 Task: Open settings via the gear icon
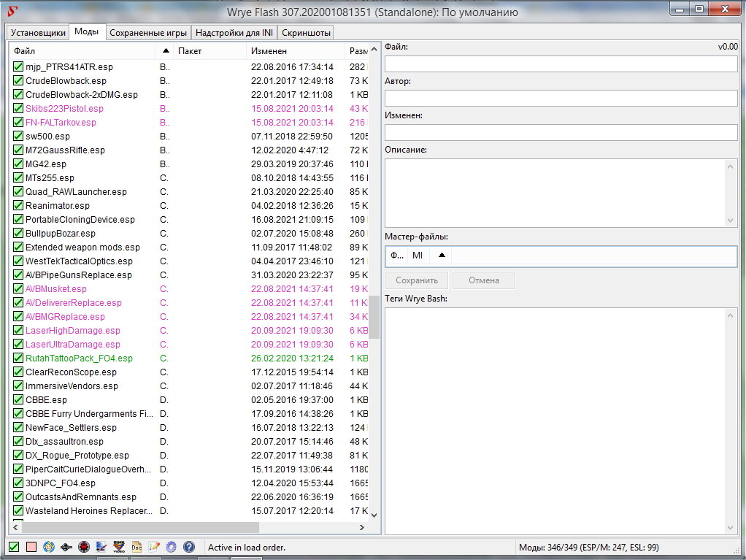pos(172,547)
